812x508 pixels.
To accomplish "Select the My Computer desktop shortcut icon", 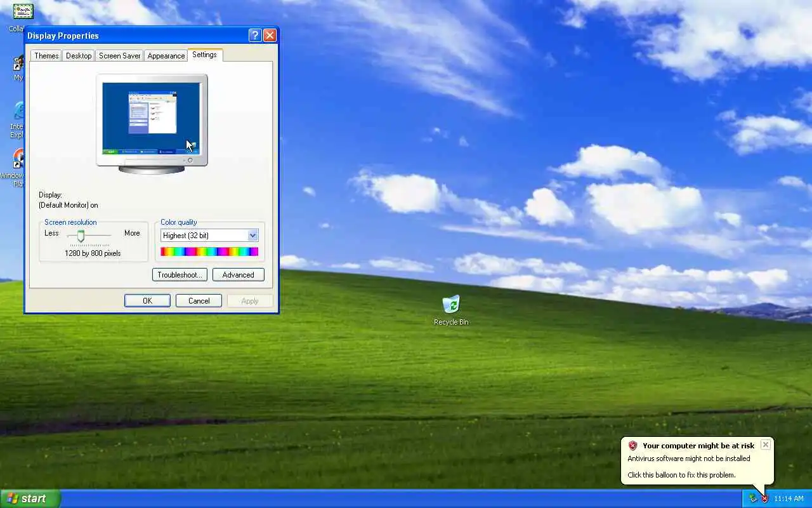I will pyautogui.click(x=18, y=68).
